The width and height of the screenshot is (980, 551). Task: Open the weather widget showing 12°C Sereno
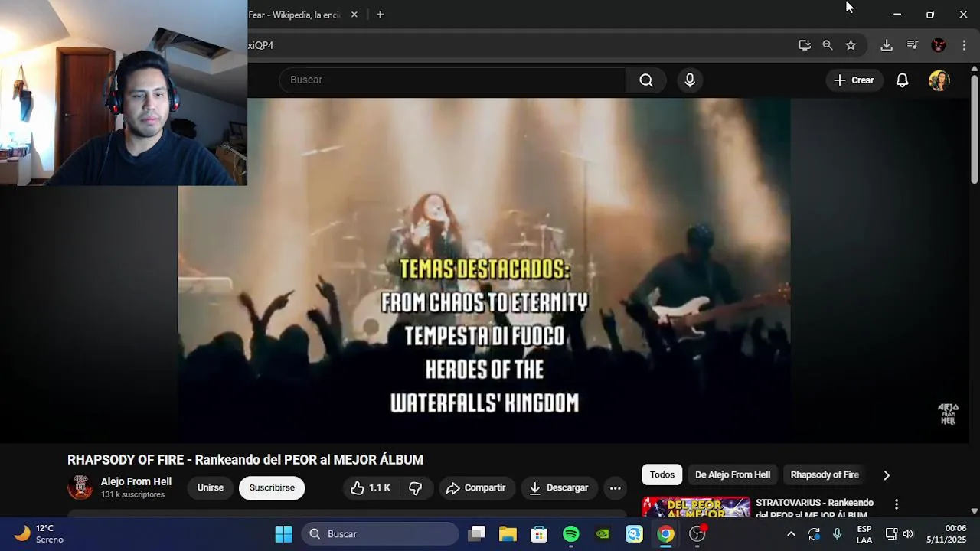pos(40,533)
